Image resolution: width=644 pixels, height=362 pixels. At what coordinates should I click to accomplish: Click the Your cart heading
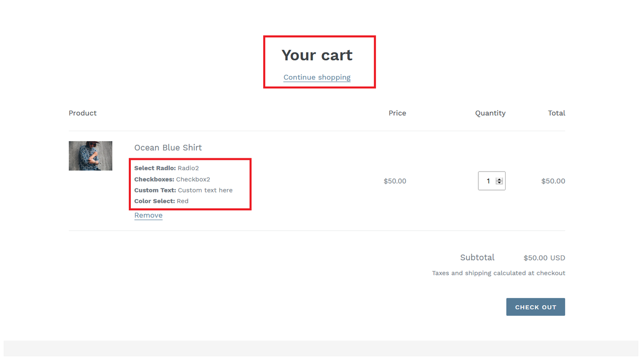click(317, 55)
